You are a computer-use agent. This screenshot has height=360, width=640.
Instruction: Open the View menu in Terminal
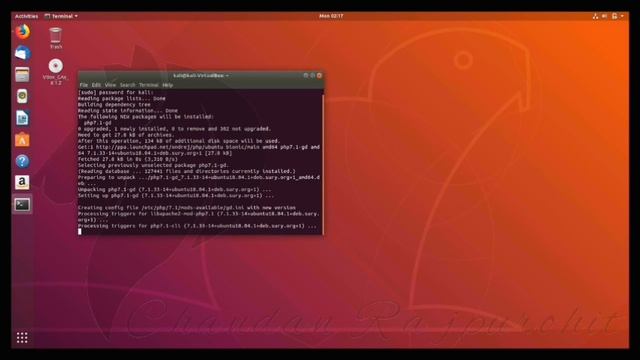[110, 85]
